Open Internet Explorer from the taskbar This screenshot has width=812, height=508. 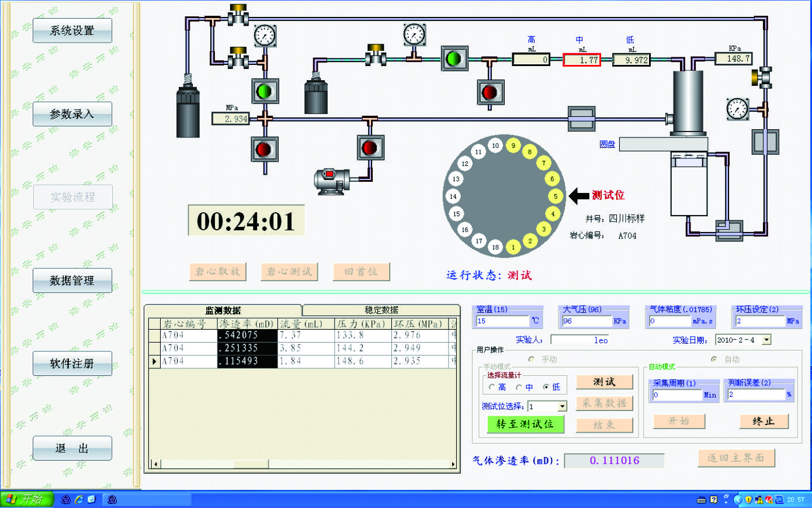pyautogui.click(x=79, y=499)
